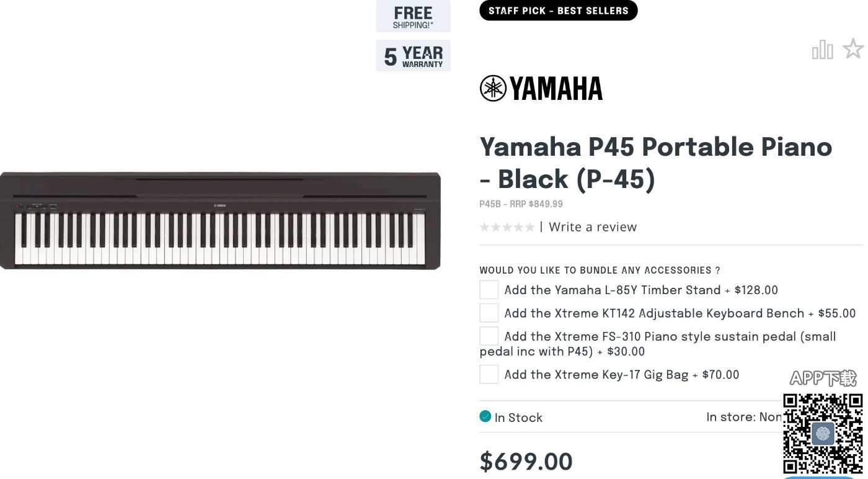Check the Xtreme FS-310 sustain pedal option
868x479 pixels.
489,336
